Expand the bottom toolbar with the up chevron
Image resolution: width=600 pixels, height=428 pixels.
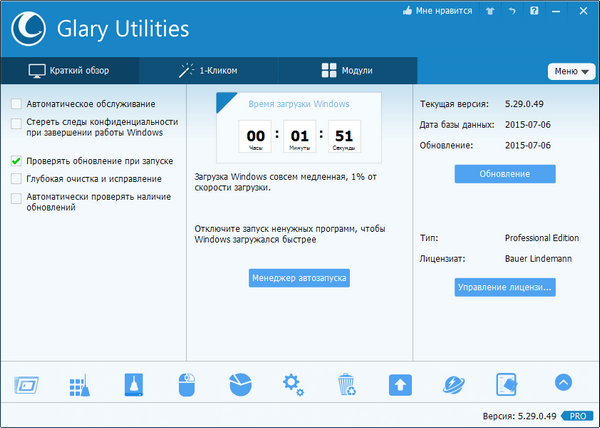563,383
